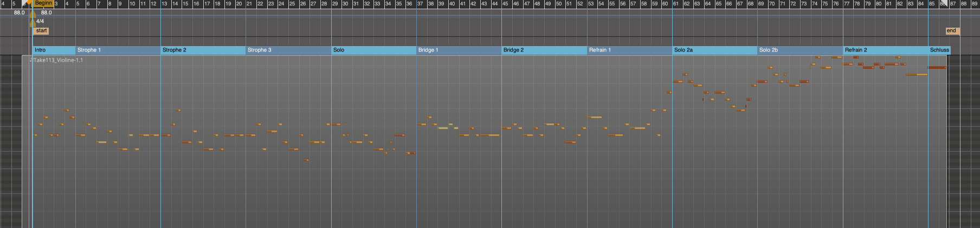The width and height of the screenshot is (980, 228).
Task: Click bar 61 in the ruler
Action: click(x=676, y=4)
